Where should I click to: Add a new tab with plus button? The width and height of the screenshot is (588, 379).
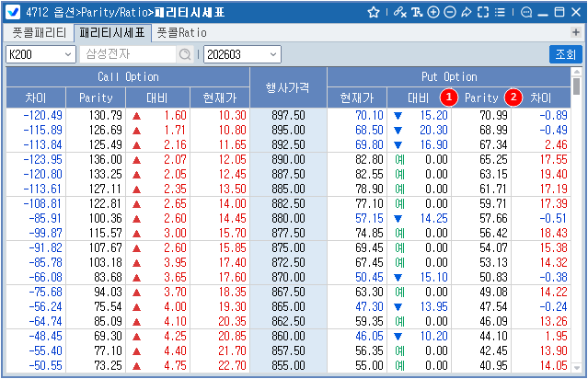point(576,32)
